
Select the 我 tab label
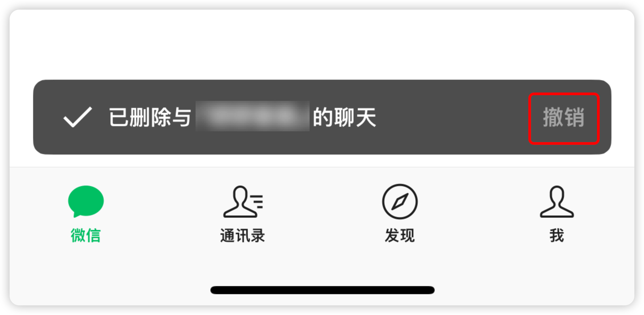(557, 235)
